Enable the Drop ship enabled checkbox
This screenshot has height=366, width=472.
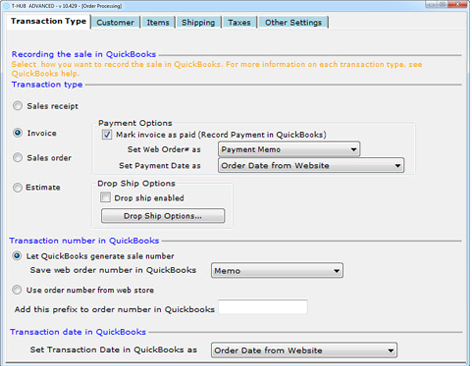(105, 197)
